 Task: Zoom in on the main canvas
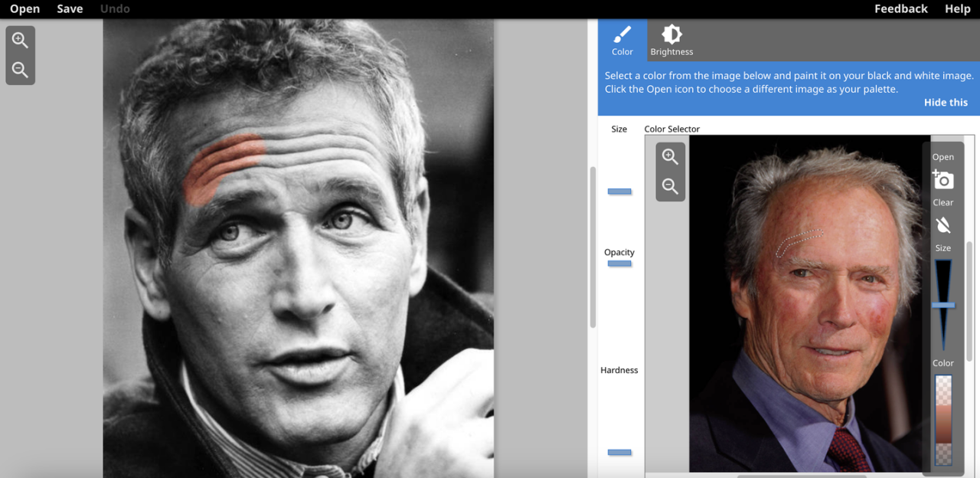[x=20, y=41]
